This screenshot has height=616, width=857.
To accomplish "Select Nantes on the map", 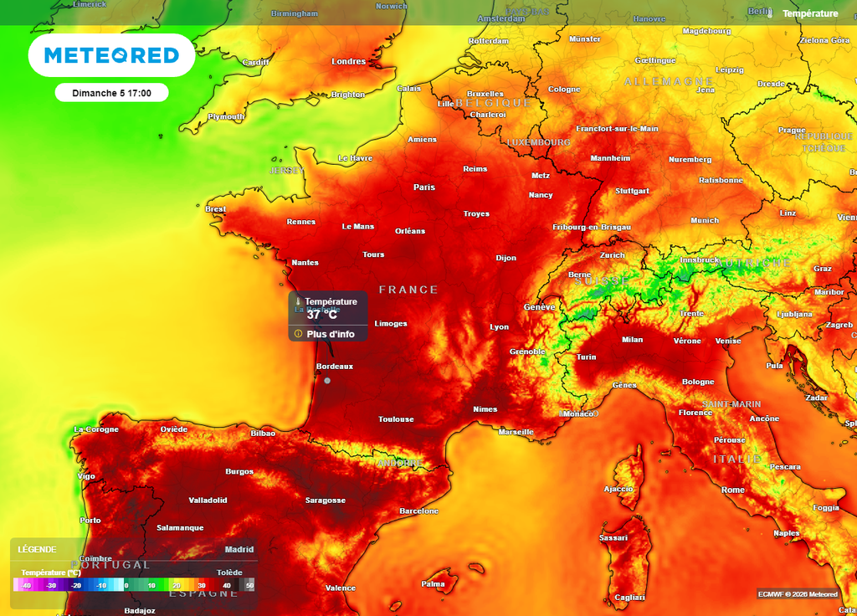I will point(305,262).
